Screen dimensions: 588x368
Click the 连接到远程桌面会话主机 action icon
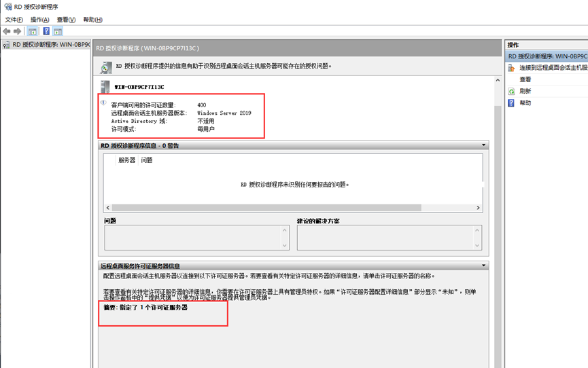pos(511,68)
